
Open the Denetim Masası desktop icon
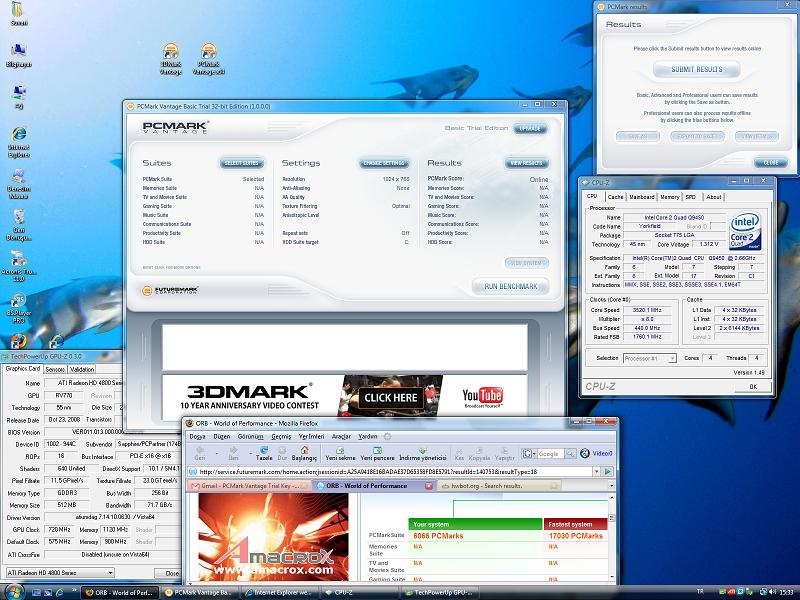click(x=19, y=184)
